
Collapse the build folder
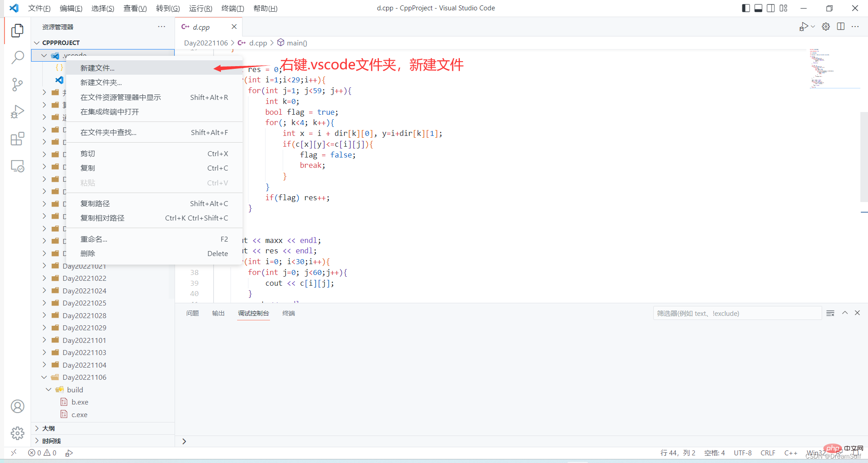click(49, 390)
